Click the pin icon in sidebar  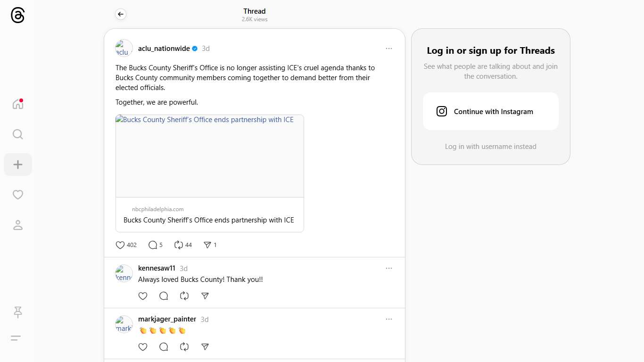pos(18,312)
